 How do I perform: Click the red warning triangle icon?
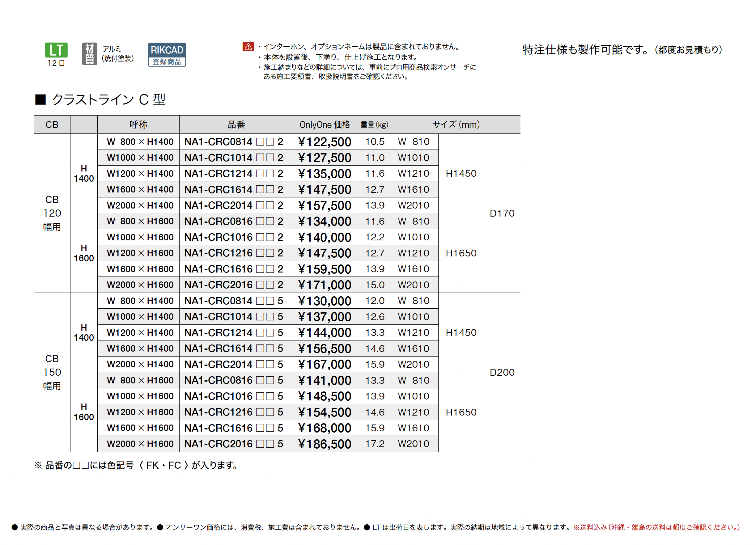pyautogui.click(x=248, y=47)
